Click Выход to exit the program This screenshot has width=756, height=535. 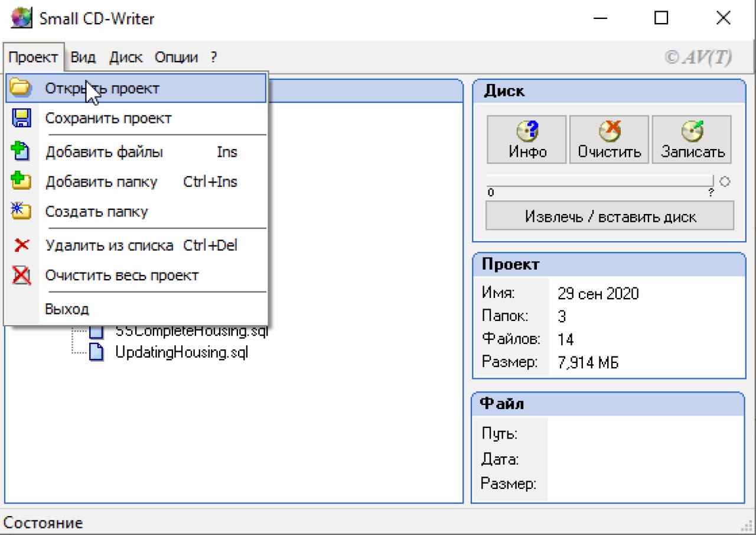[x=136, y=309]
